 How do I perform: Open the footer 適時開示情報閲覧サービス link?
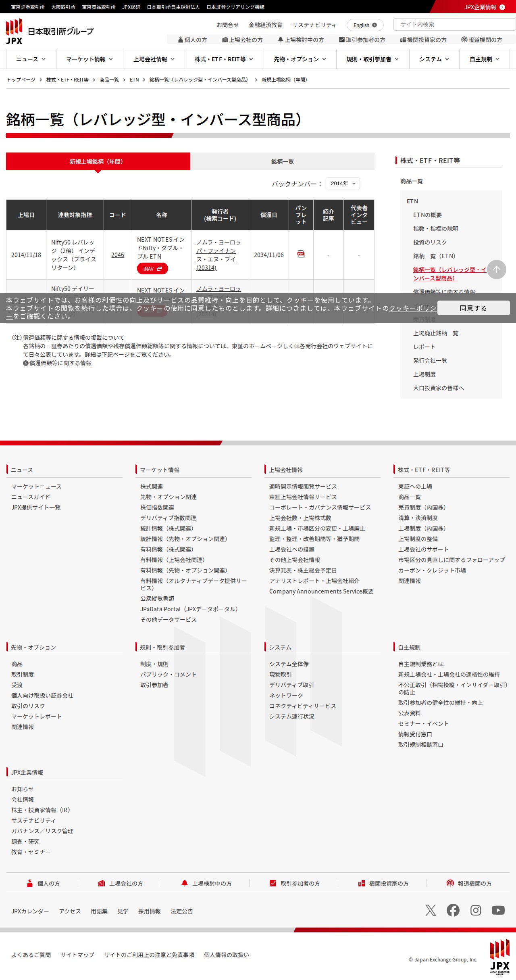tap(303, 487)
